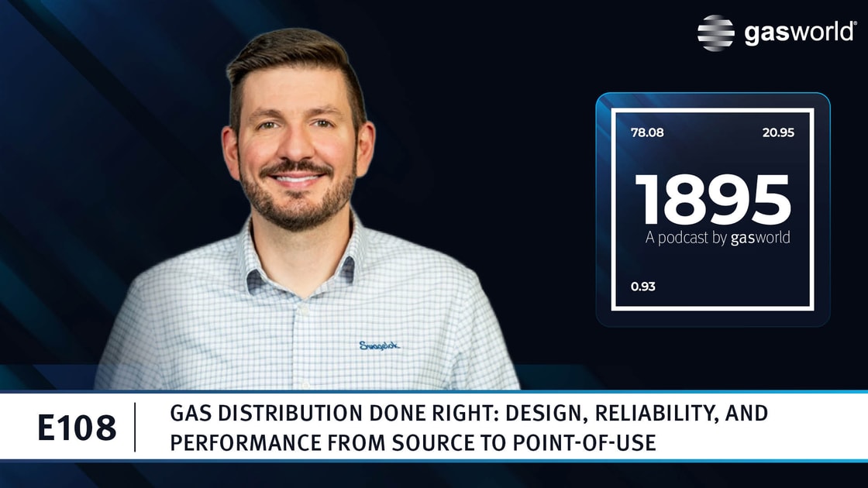This screenshot has height=488, width=868.
Task: Click the guest's portrait photo
Action: click(307, 210)
